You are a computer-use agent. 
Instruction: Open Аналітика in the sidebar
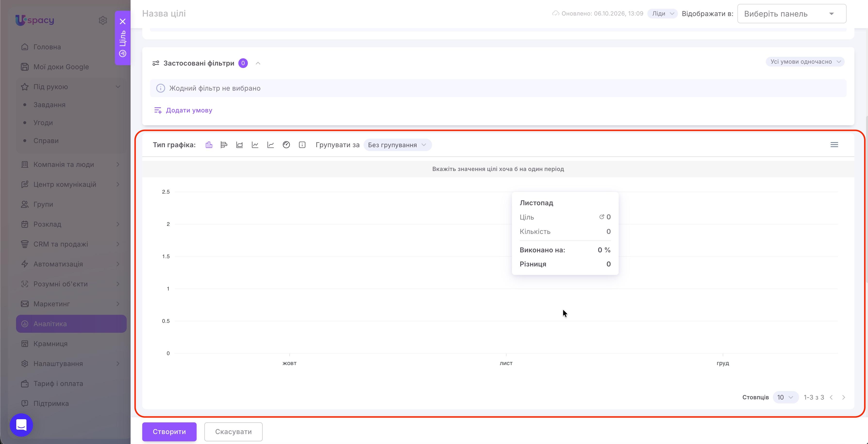coord(71,324)
